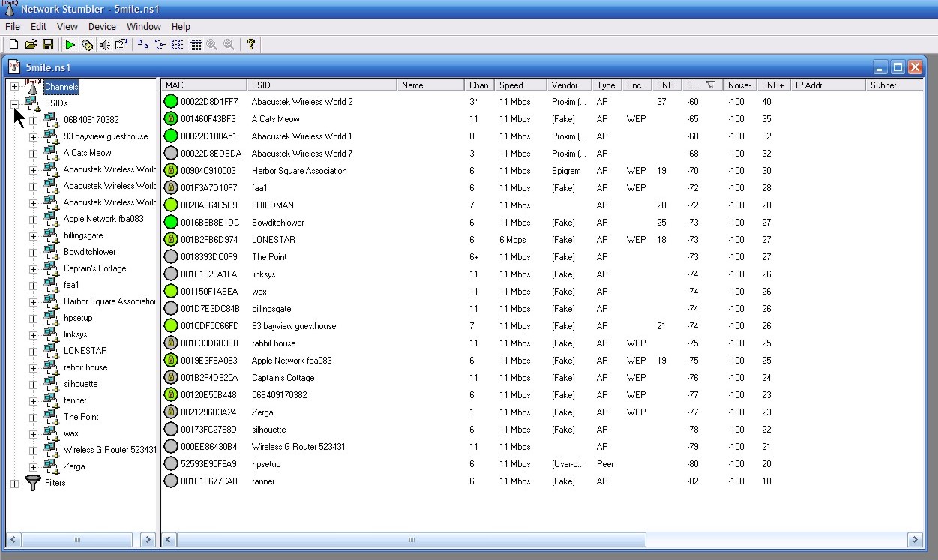
Task: Click the yellow question mark Help icon
Action: (251, 45)
